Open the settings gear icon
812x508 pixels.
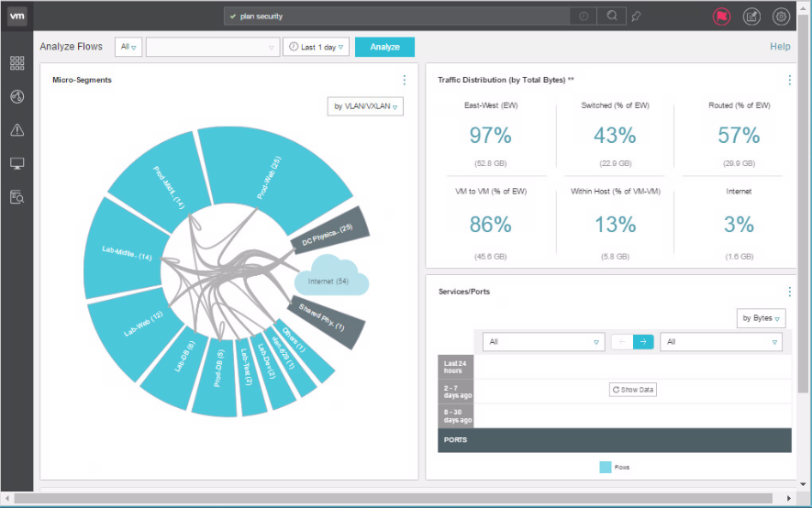(781, 17)
